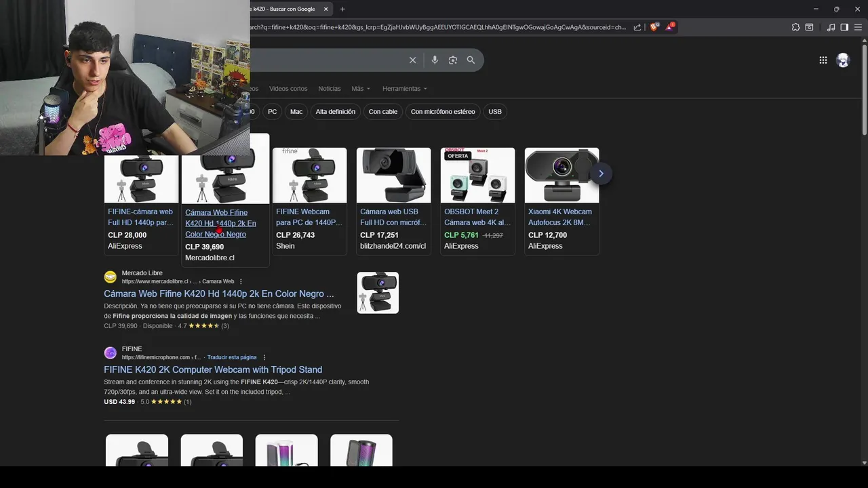
Task: Toggle the browser sidebar panel
Action: [x=844, y=27]
